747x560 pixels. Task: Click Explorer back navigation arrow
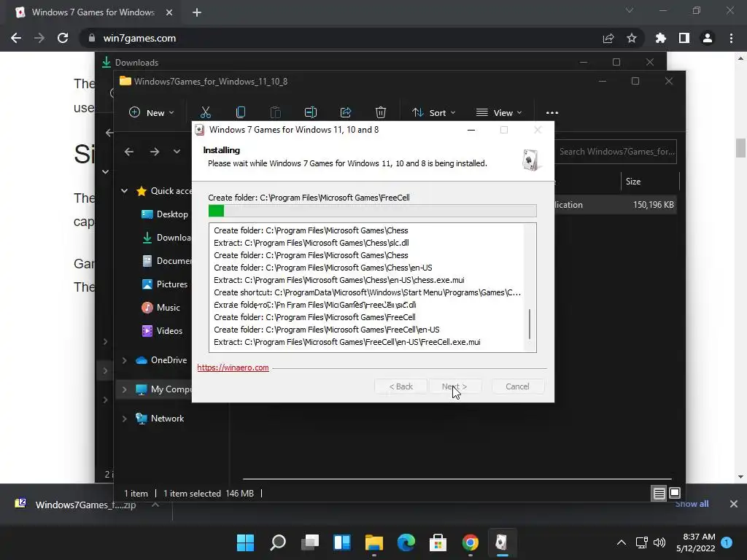click(129, 152)
